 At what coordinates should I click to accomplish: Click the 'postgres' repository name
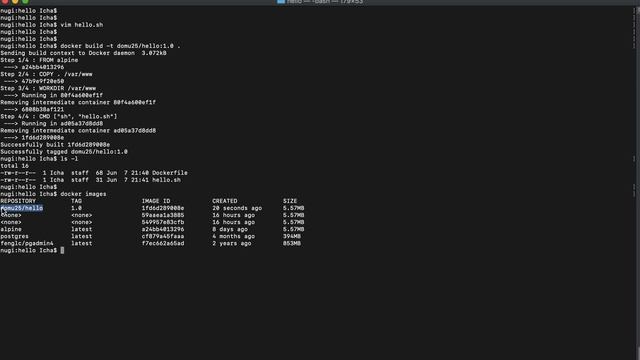(x=14, y=236)
